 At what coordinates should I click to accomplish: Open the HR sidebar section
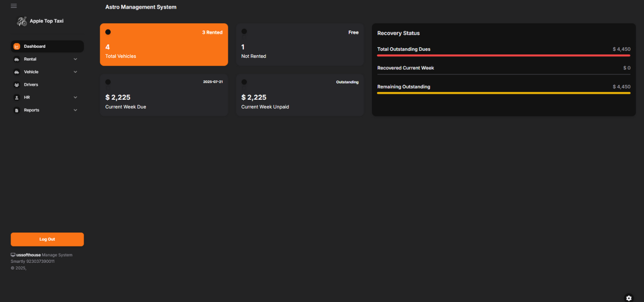(x=47, y=98)
